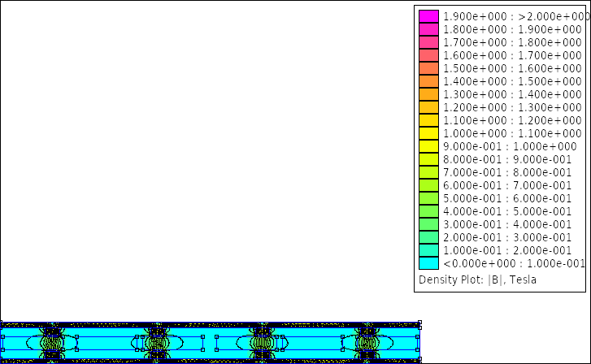Click legend text '1.600e+000 : 1.700e+000'
Viewport: 591px width, 364px height.
coord(512,55)
